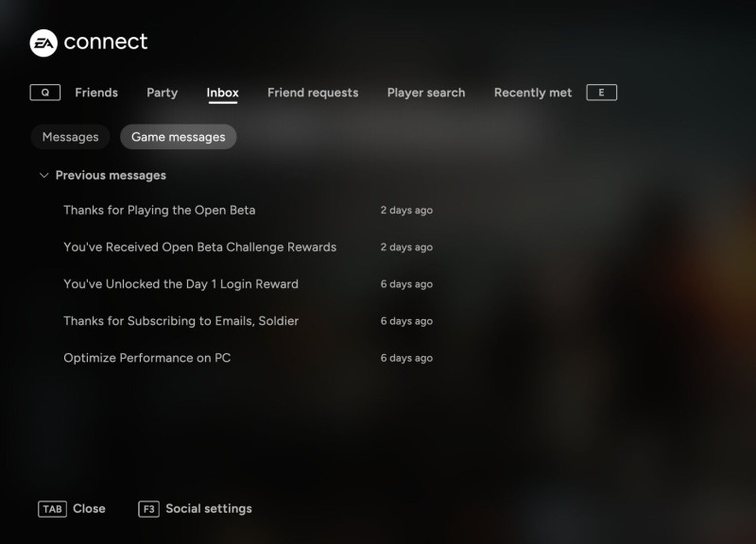
Task: Go to the Friend requests tab
Action: [313, 93]
